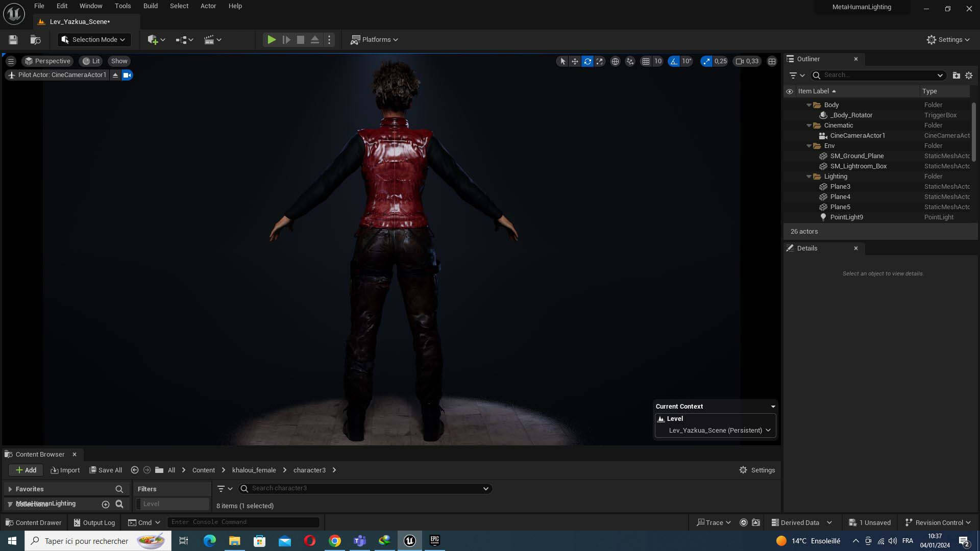Click the Save All button
980x551 pixels.
106,470
